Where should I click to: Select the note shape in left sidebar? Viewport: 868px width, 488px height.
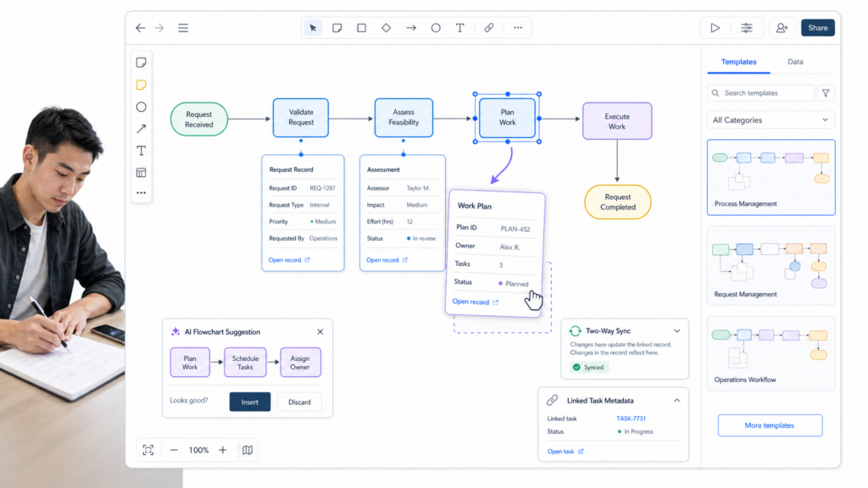click(142, 63)
